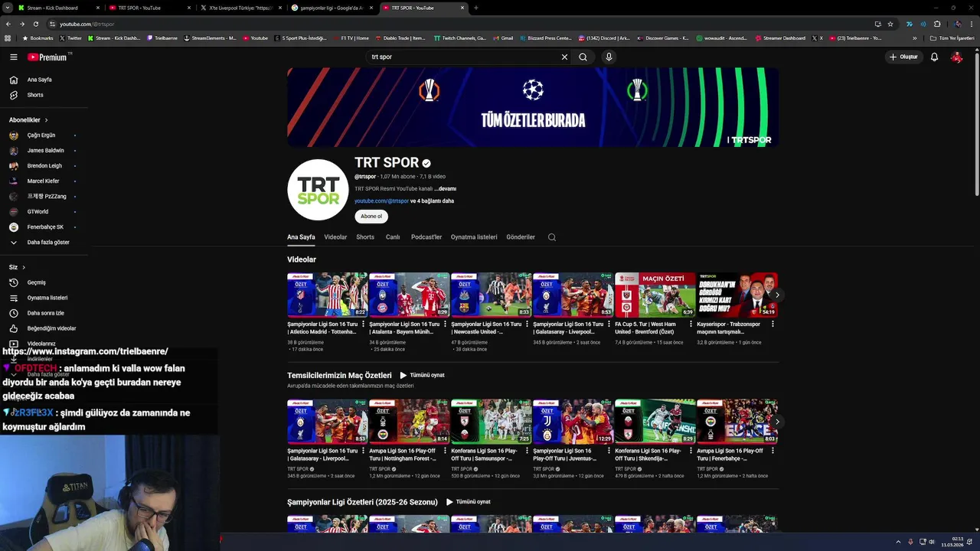The image size is (980, 551).
Task: Click TRT SPOR channel avatar logo
Action: coord(318,190)
